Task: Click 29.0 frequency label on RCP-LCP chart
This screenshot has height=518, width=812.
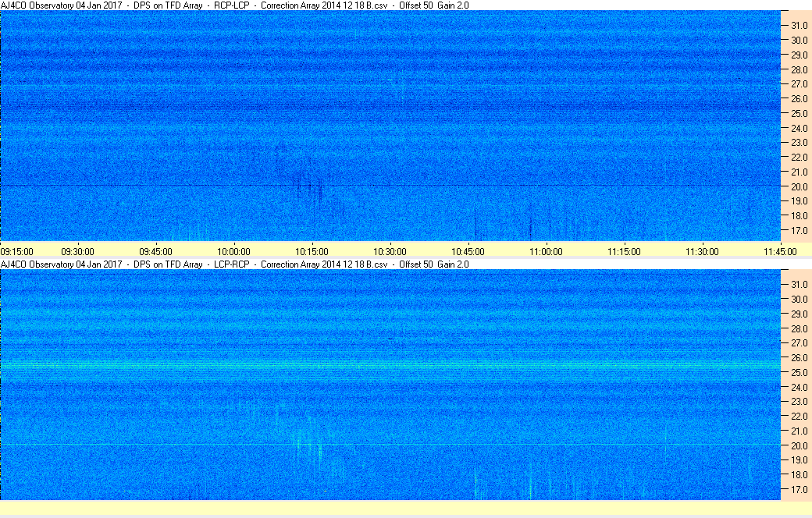Action: 799,55
